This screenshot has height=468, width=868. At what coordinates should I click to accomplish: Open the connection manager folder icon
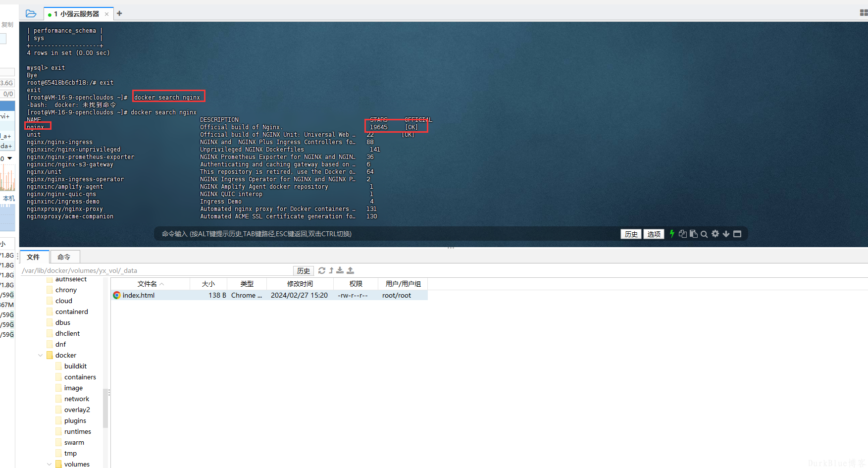[x=31, y=13]
